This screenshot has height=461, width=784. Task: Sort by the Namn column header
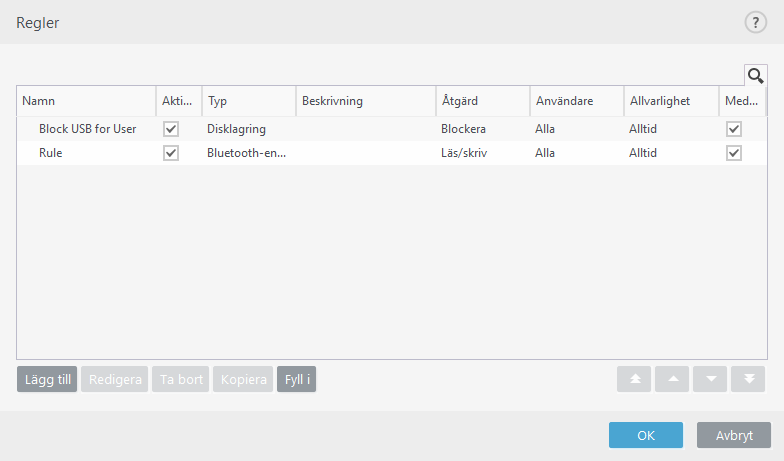pos(85,101)
